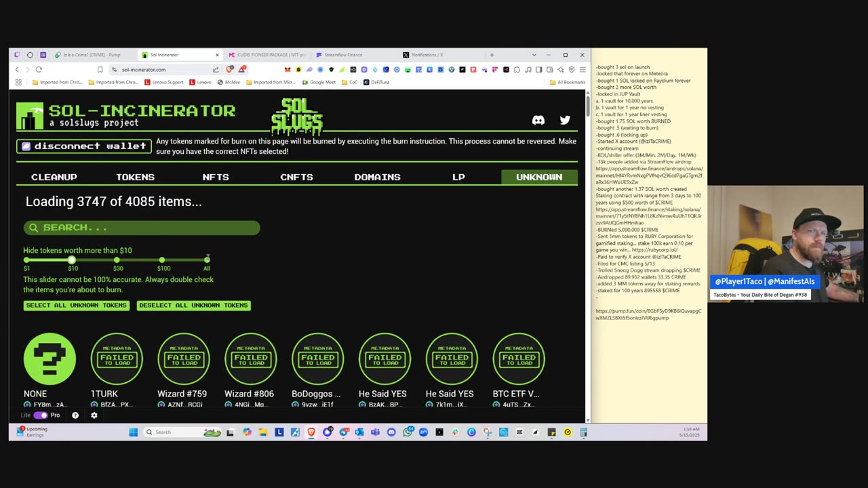Open the Windows Start button
The image size is (868, 488).
[133, 432]
